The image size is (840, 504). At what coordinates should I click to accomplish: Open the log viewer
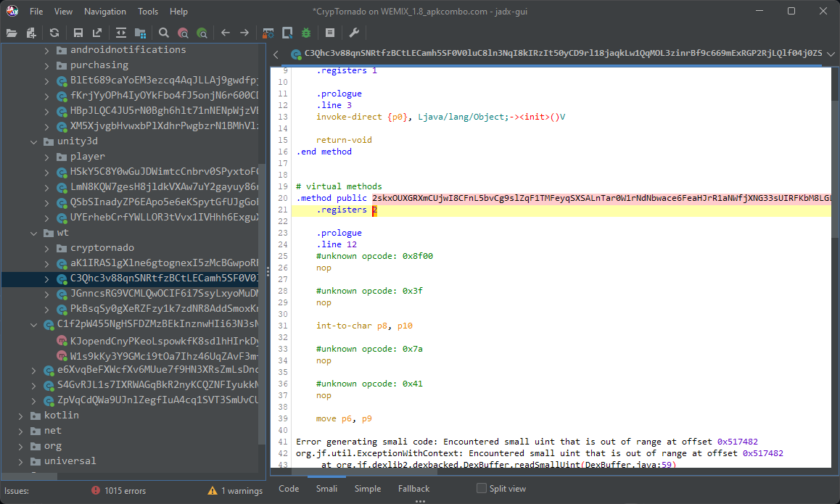point(329,33)
